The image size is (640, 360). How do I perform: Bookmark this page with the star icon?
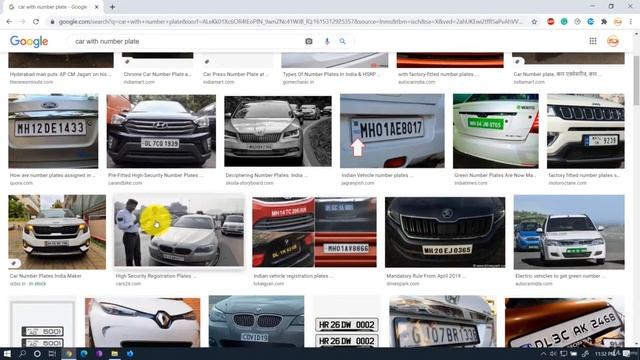pyautogui.click(x=534, y=22)
